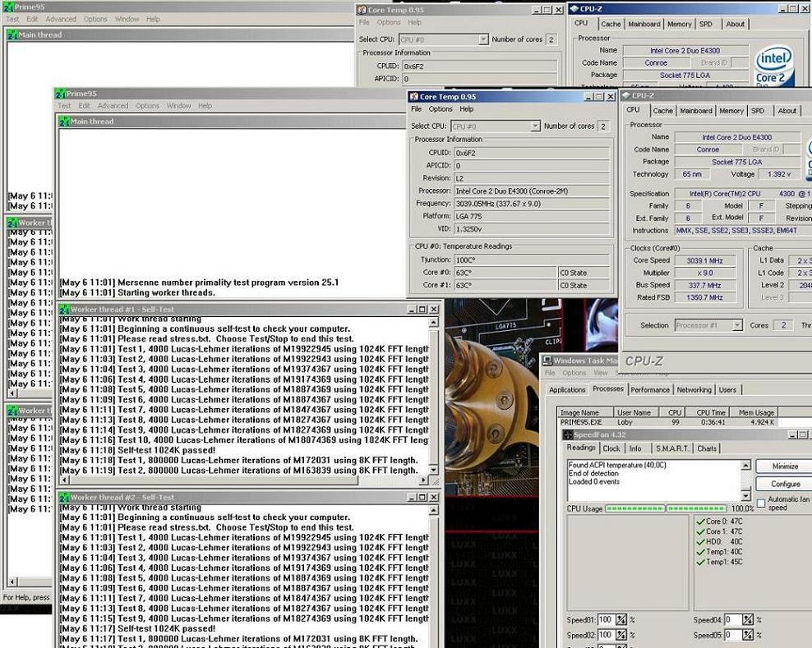Viewport: 812px width, 648px height.
Task: Open the Advanced menu in front Prime95
Action: pos(113,106)
